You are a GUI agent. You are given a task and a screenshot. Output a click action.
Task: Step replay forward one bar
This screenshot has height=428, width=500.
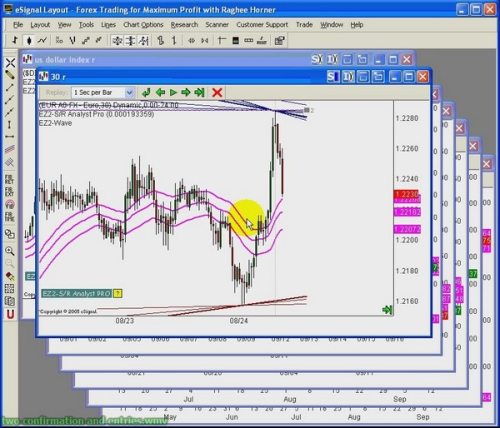tap(186, 92)
